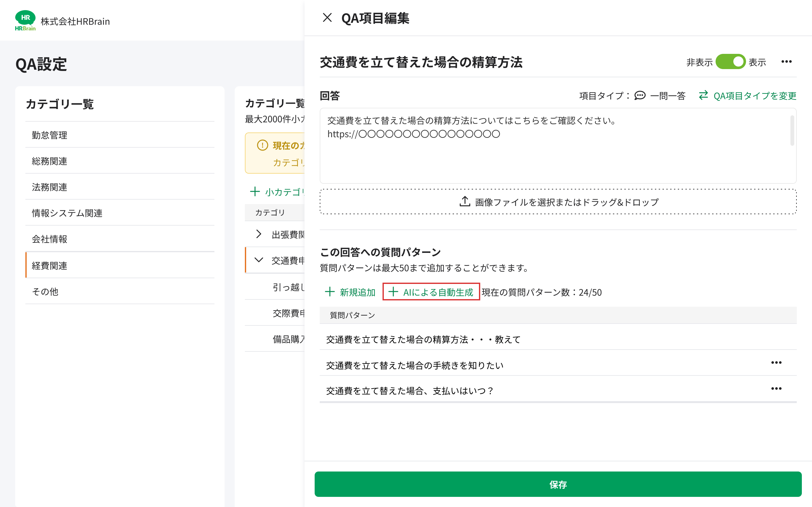Click inside the 回答 answer text field
Image resolution: width=812 pixels, height=507 pixels.
tap(537, 157)
